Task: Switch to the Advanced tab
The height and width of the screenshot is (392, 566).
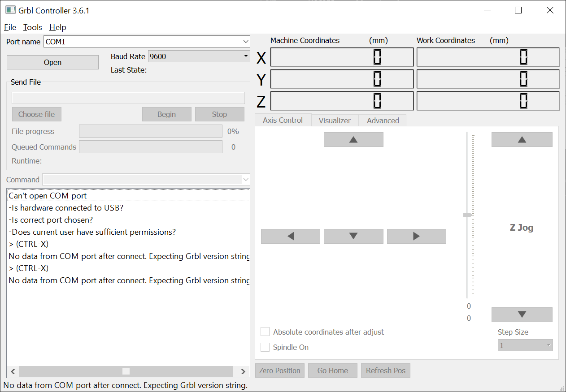Action: click(383, 121)
